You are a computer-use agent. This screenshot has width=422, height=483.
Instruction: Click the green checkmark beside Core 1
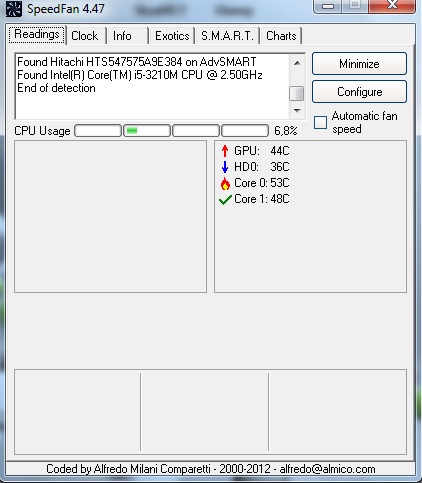225,199
